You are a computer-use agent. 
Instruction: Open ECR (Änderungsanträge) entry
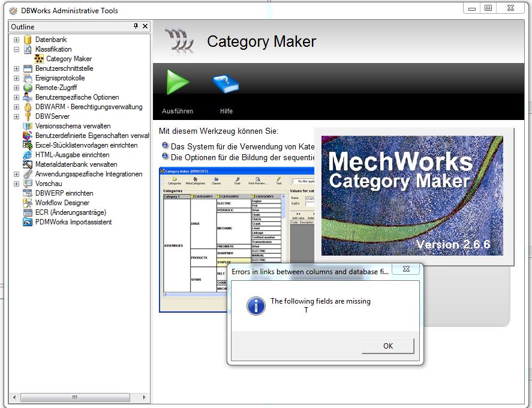71,212
